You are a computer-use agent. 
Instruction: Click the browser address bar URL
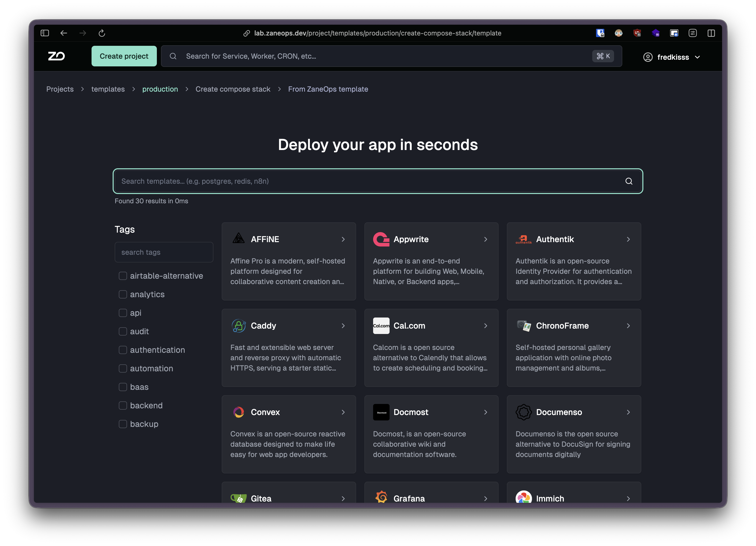click(x=378, y=33)
